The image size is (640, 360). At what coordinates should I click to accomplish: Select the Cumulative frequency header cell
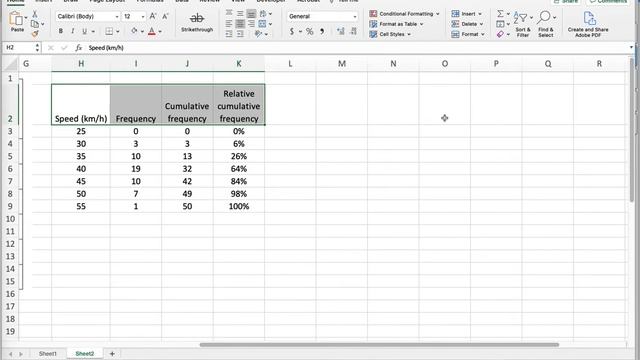tap(187, 104)
